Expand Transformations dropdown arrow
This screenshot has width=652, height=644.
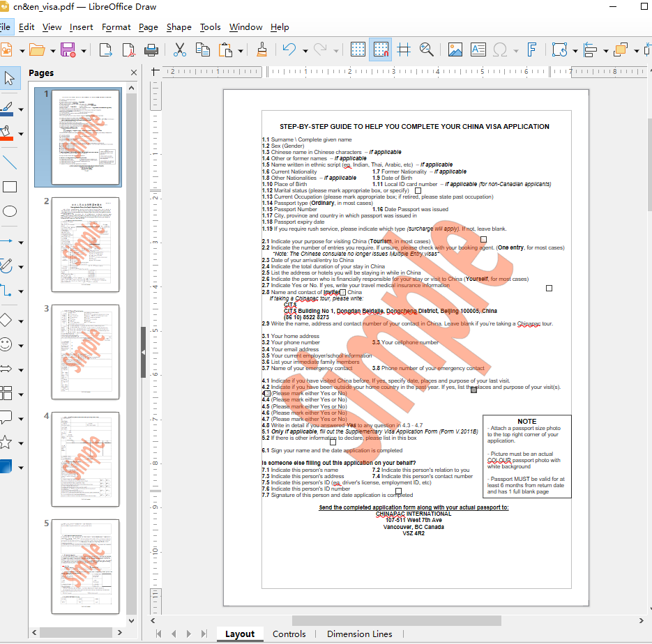575,51
